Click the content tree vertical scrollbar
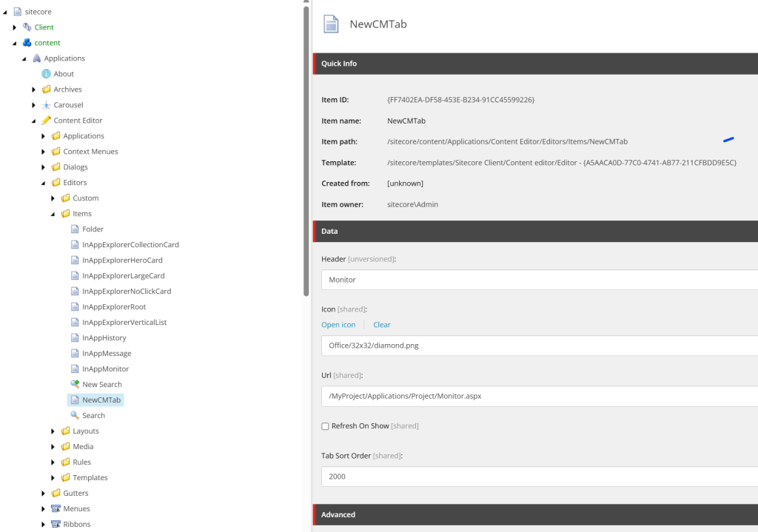 (306, 148)
